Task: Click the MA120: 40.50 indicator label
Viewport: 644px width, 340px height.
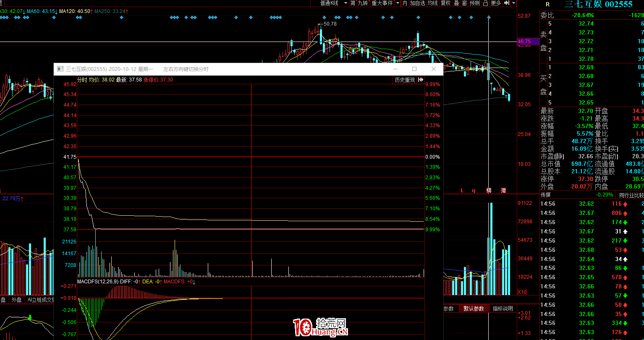Action: pos(76,11)
